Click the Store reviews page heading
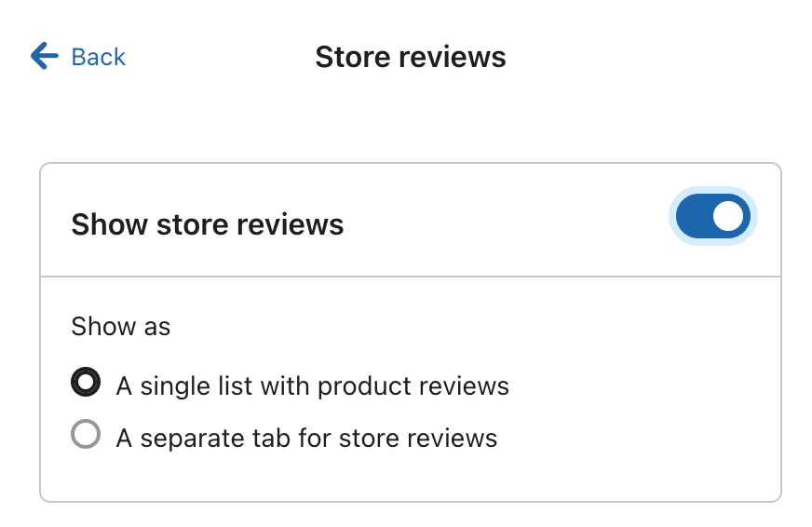Viewport: 812px width, 527px height. click(411, 57)
